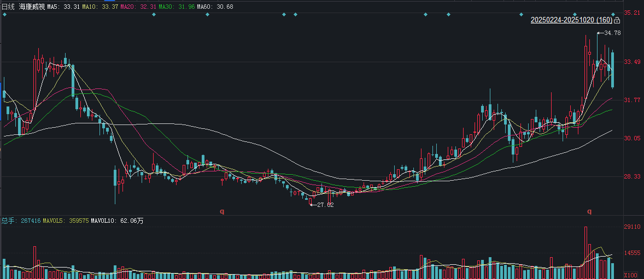Screen dimensions: 644x279
Task: Click the lock icon beside the date range
Action: click(617, 20)
